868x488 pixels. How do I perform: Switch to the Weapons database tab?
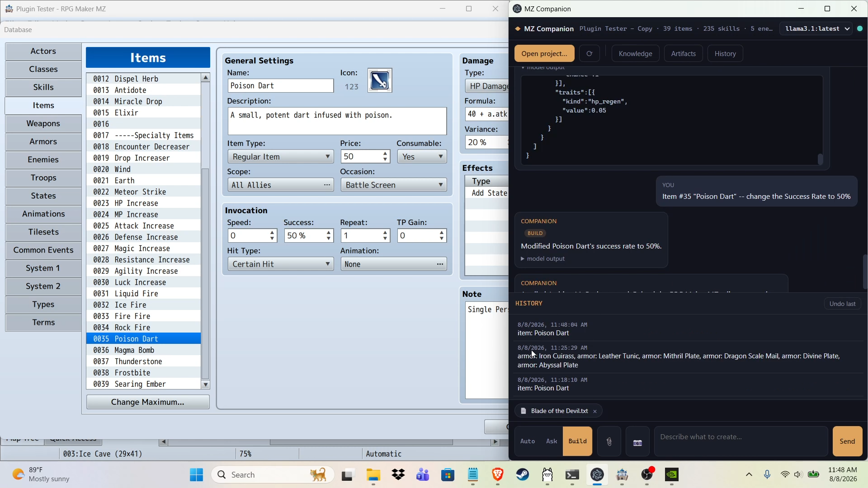pyautogui.click(x=43, y=124)
